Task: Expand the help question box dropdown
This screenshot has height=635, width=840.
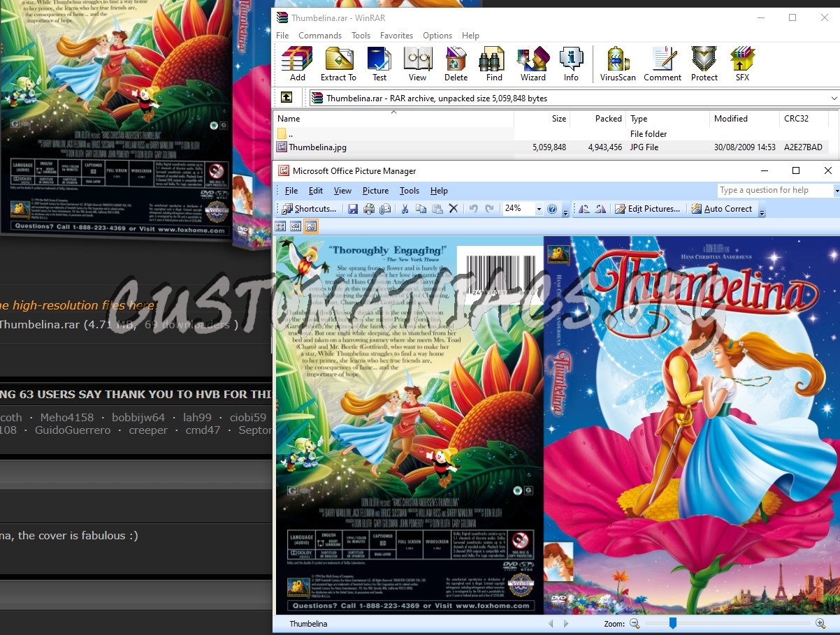Action: [x=836, y=190]
